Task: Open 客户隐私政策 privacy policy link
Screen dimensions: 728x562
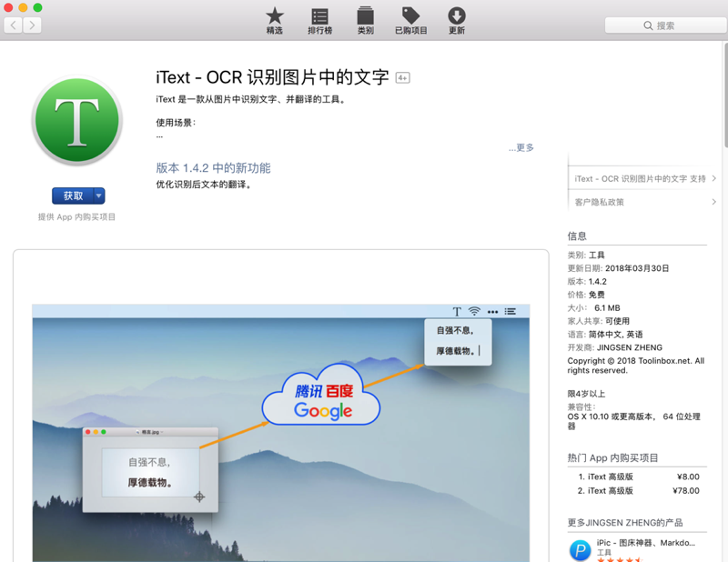Action: point(600,202)
